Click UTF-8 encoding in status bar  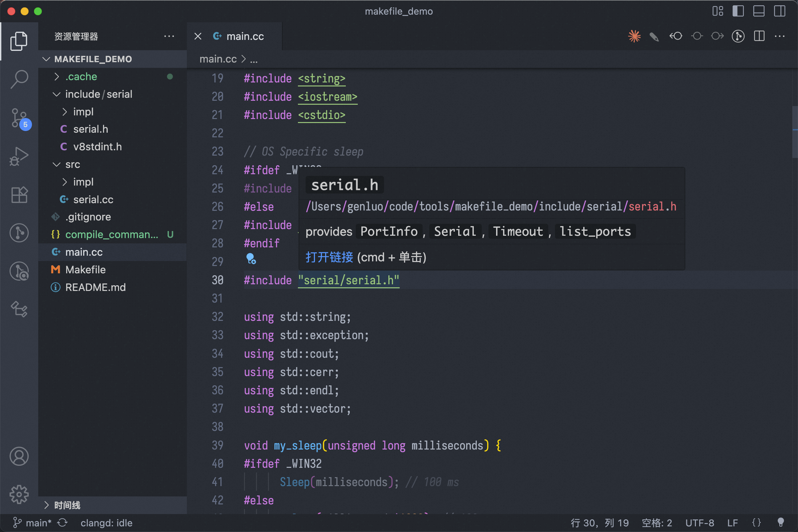[x=699, y=522]
